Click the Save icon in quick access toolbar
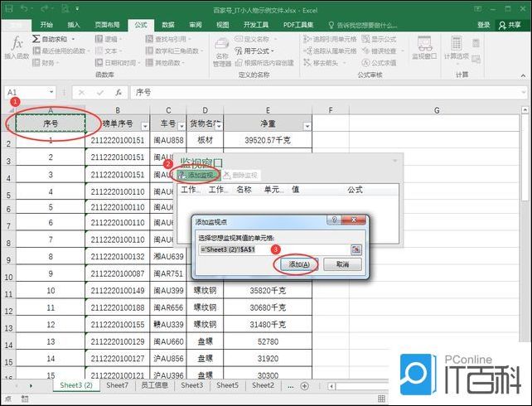 25,10
